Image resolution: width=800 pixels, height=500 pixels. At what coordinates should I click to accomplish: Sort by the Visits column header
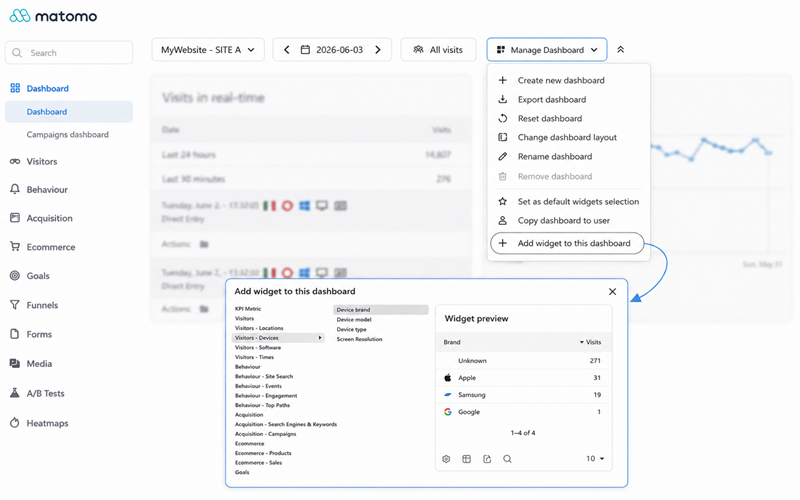point(590,342)
